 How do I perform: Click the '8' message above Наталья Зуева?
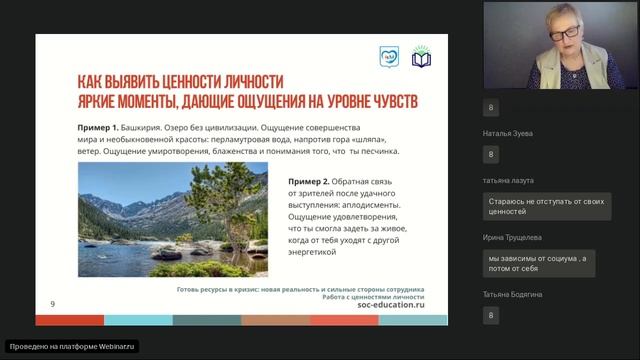tap(491, 108)
